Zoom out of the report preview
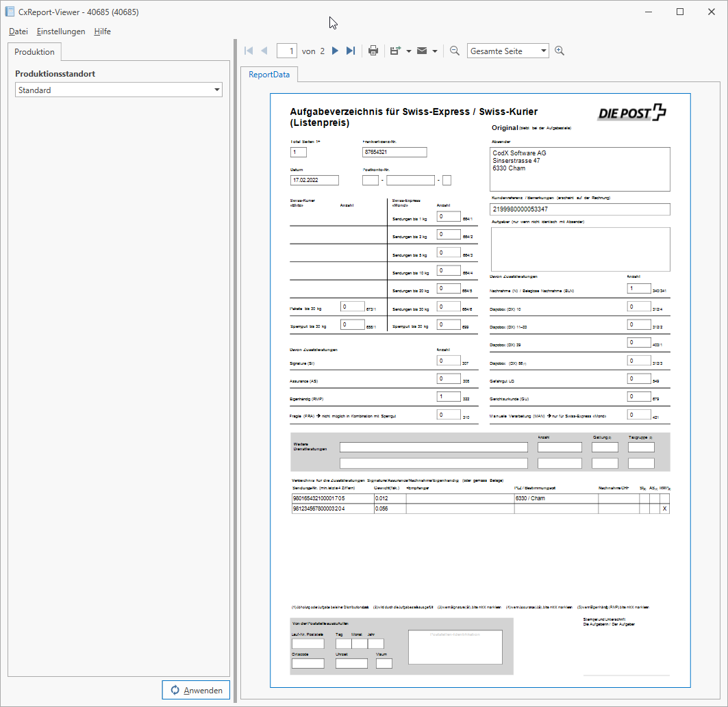 455,51
